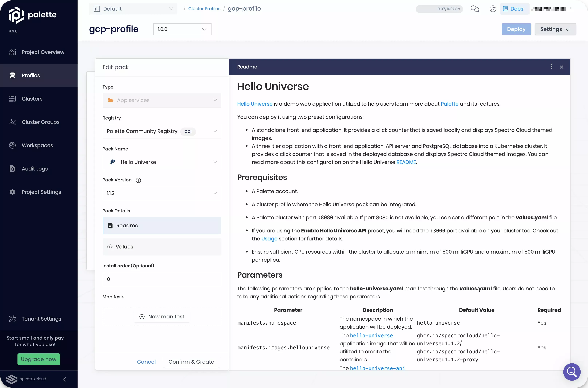The width and height of the screenshot is (588, 388).
Task: Collapse sidebar with the chevron arrow
Action: [65, 379]
